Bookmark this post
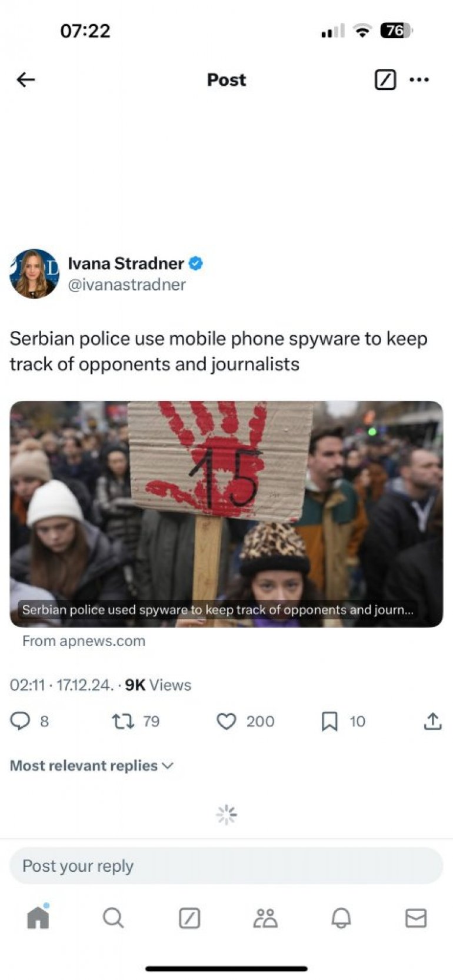Viewport: 453px width, 980px height. coord(329,721)
